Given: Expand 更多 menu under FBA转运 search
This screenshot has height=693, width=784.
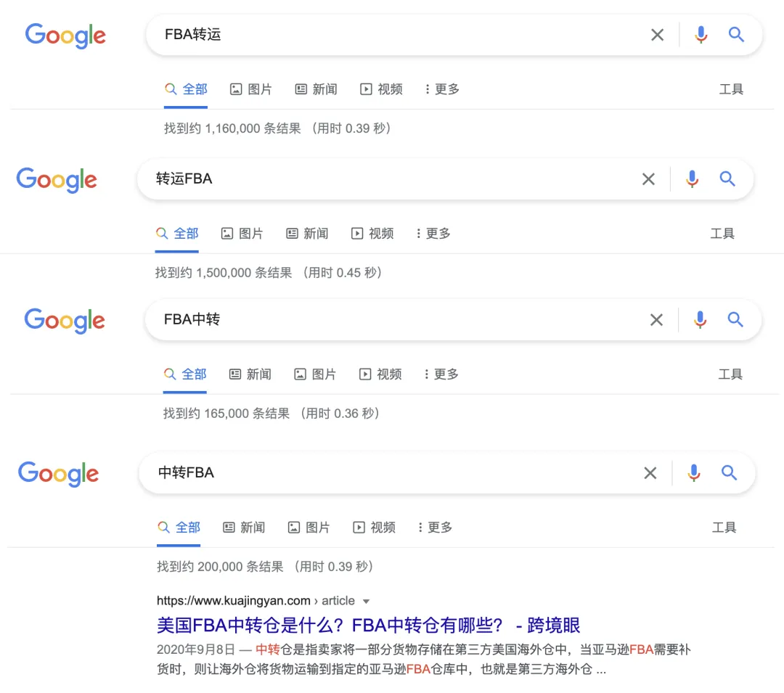Looking at the screenshot, I should 442,89.
